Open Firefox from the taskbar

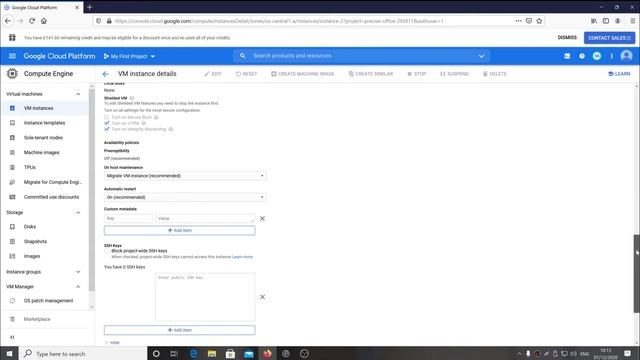point(267,353)
